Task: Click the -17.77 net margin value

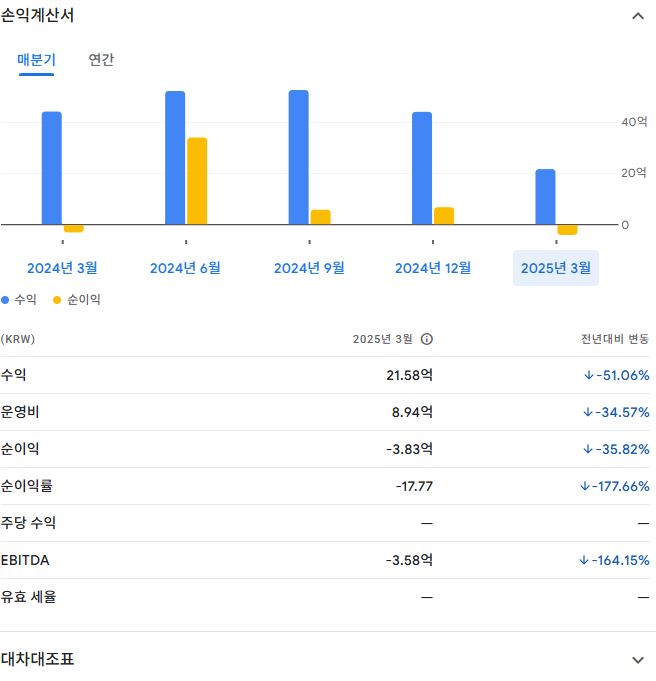Action: [414, 486]
